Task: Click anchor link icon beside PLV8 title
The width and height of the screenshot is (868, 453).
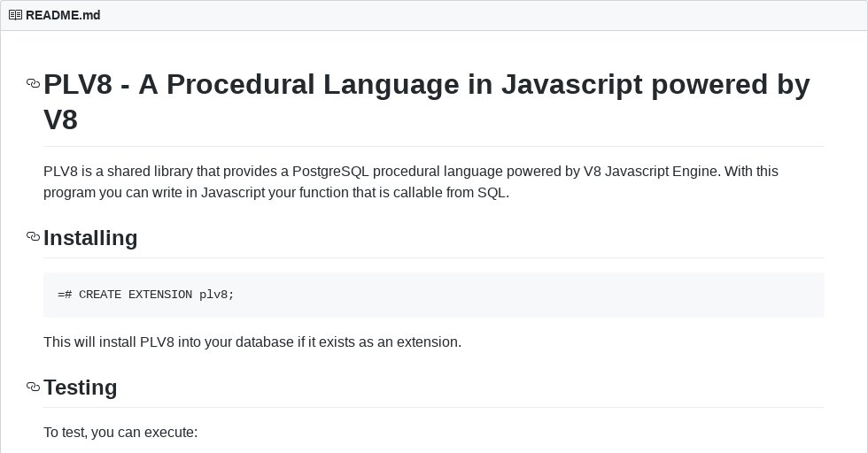Action: coord(34,84)
